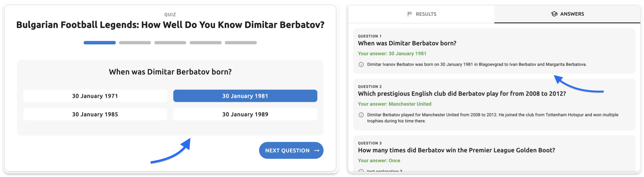Click the arrow icon in Next Question

click(x=317, y=151)
